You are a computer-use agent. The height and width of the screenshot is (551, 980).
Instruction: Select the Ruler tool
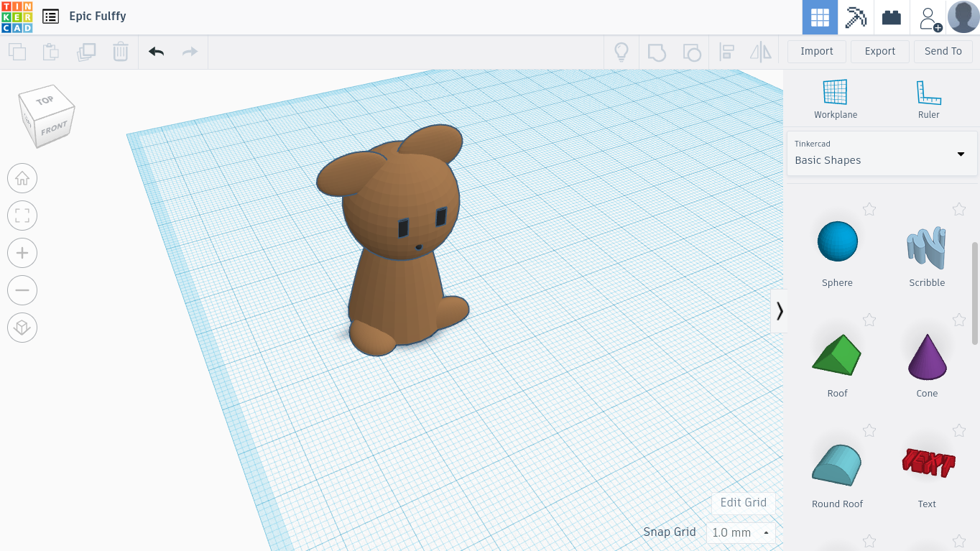[x=928, y=98]
